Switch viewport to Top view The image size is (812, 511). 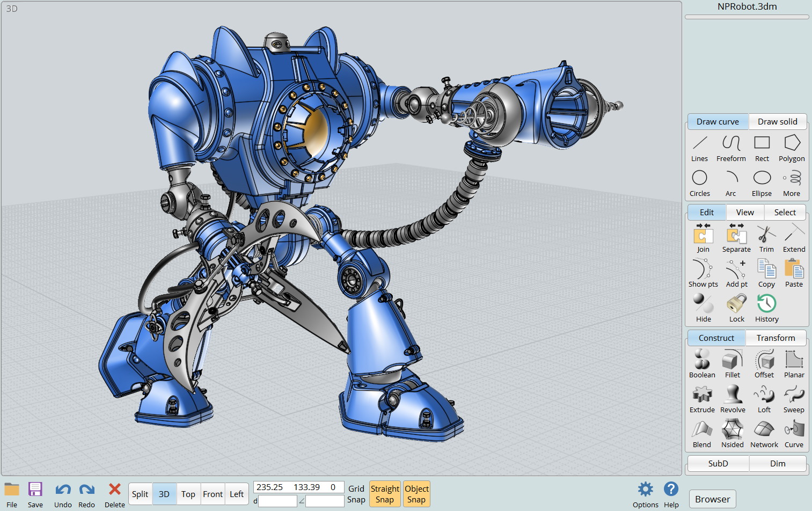(x=188, y=494)
